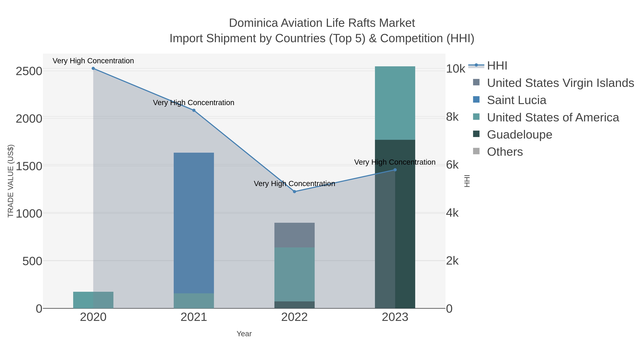Toggle the HHI legend entry
The width and height of the screenshot is (644, 362).
click(x=488, y=66)
